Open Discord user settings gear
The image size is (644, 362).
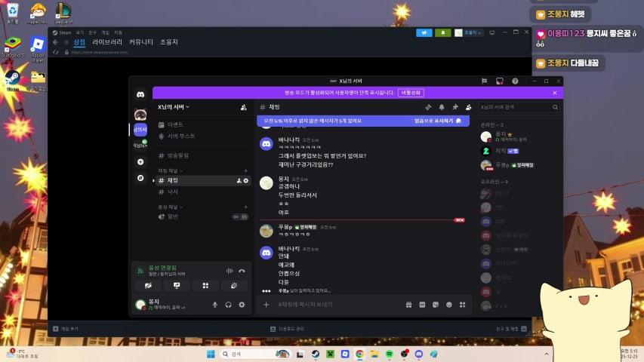242,305
